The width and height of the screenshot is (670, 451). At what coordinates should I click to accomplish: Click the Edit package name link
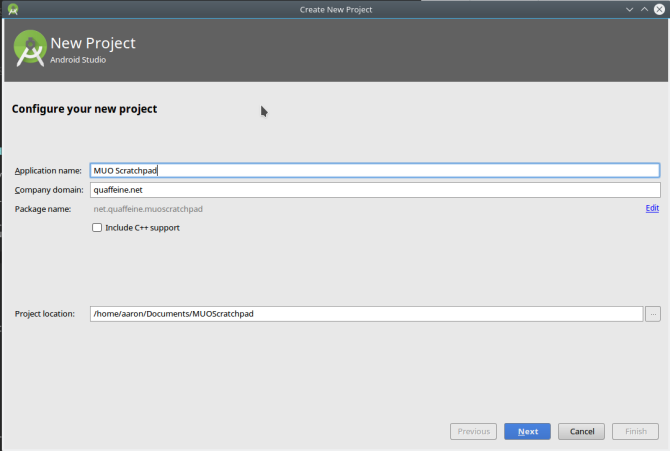pos(652,208)
